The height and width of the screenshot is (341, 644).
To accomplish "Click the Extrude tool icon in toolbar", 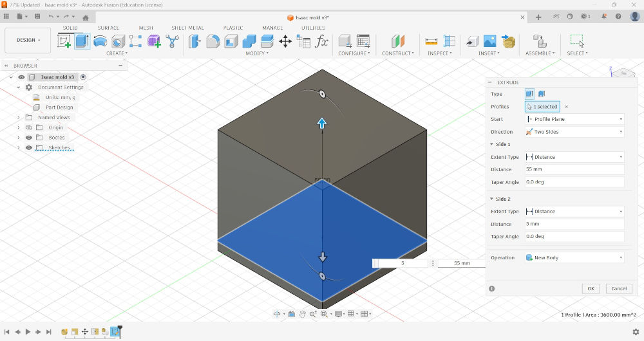I will [x=82, y=41].
